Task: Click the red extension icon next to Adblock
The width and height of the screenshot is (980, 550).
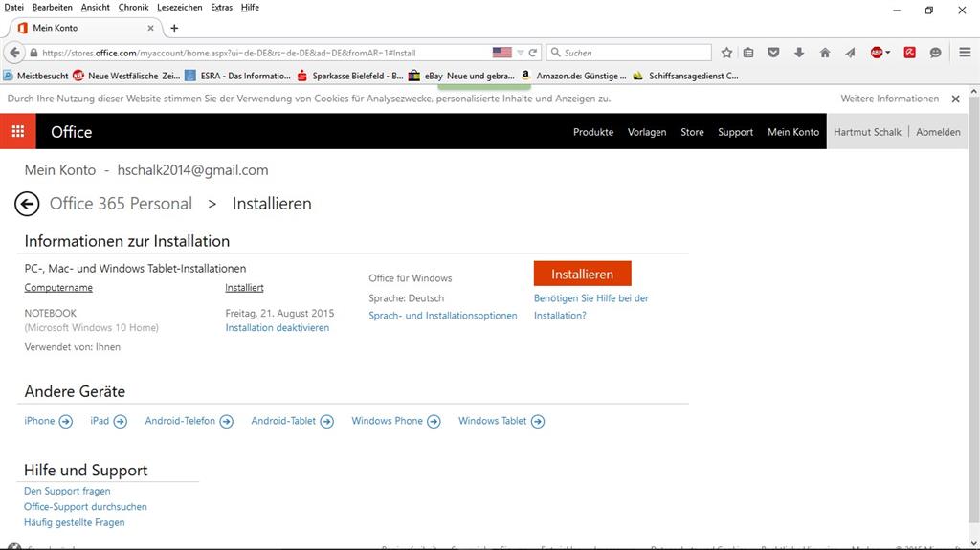Action: click(909, 54)
